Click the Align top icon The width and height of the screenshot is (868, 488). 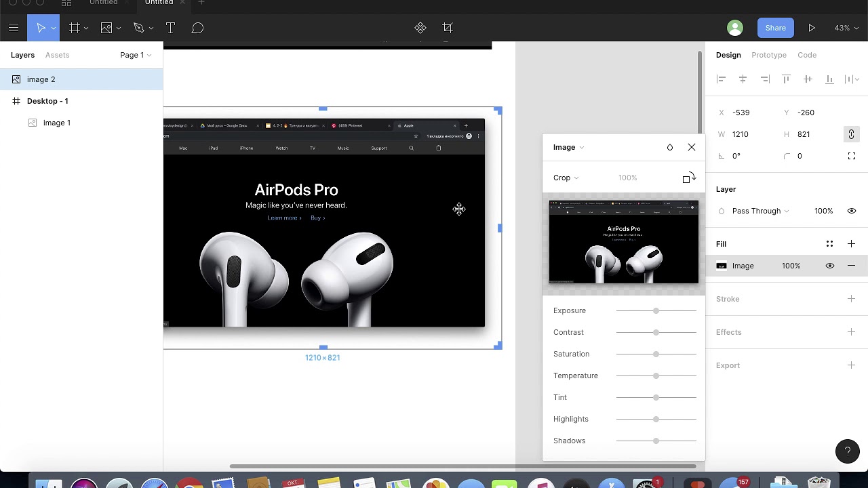(x=787, y=79)
